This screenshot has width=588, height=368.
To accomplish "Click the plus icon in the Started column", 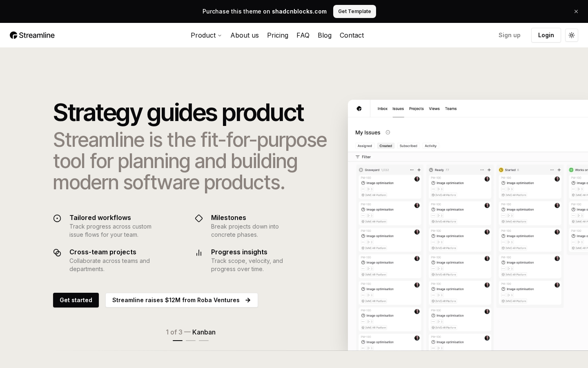I will point(559,170).
